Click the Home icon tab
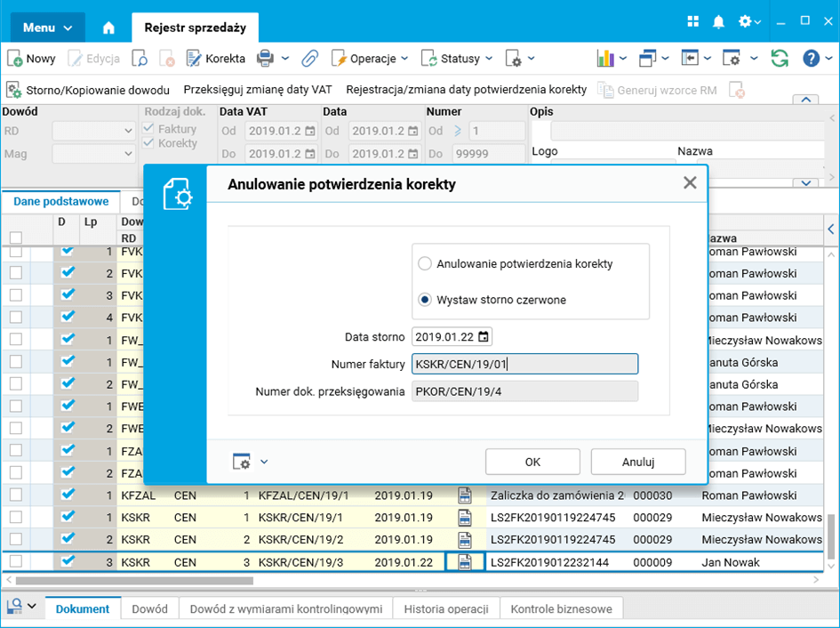 point(108,28)
